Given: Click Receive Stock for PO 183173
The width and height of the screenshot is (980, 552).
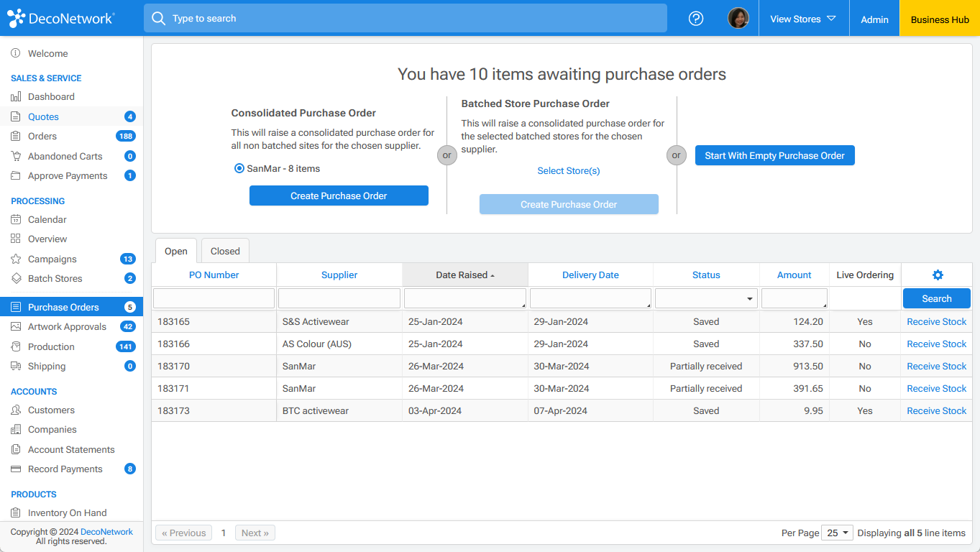Looking at the screenshot, I should click(937, 410).
